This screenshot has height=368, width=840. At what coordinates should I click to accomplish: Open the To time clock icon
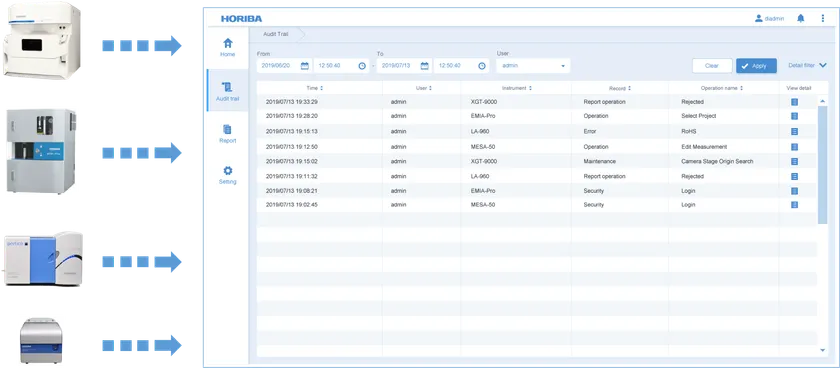tap(482, 66)
